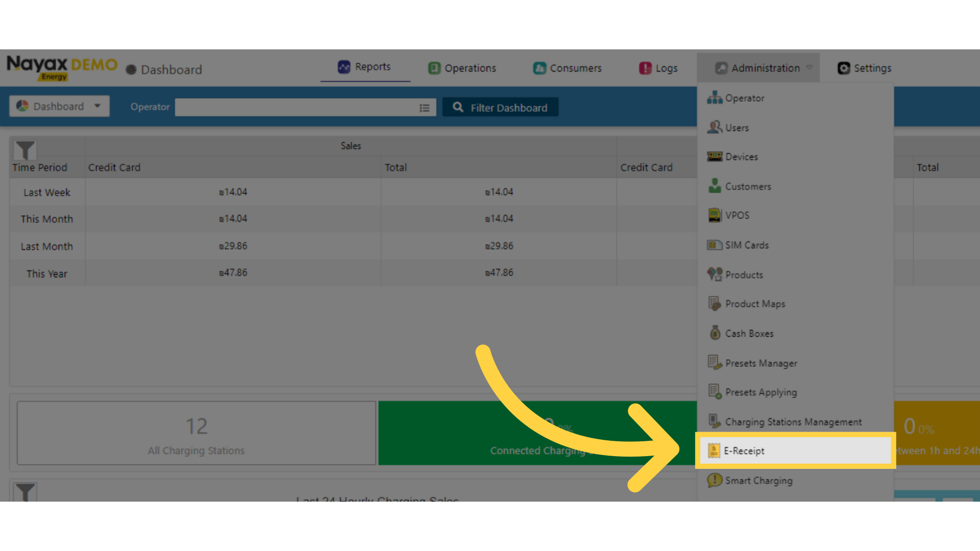Open the Operator list picker icon
The width and height of the screenshot is (980, 551).
[424, 108]
